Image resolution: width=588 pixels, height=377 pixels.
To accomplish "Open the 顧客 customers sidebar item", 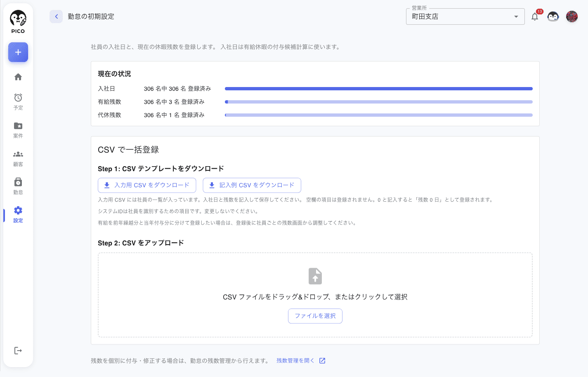I will point(18,158).
